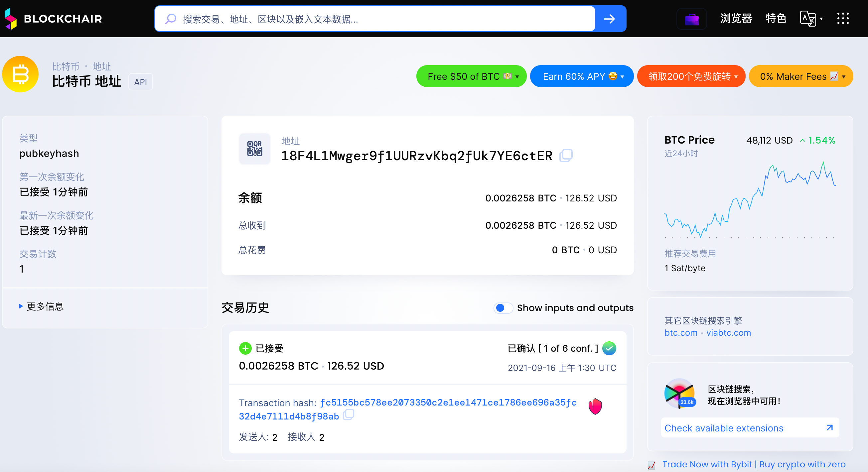Screen dimensions: 868x472
Task: Open the 特色 menu
Action: [x=776, y=19]
